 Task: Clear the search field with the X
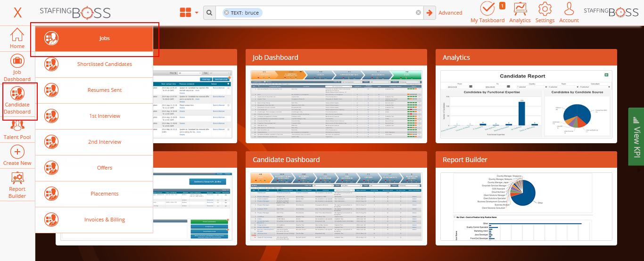tap(418, 13)
